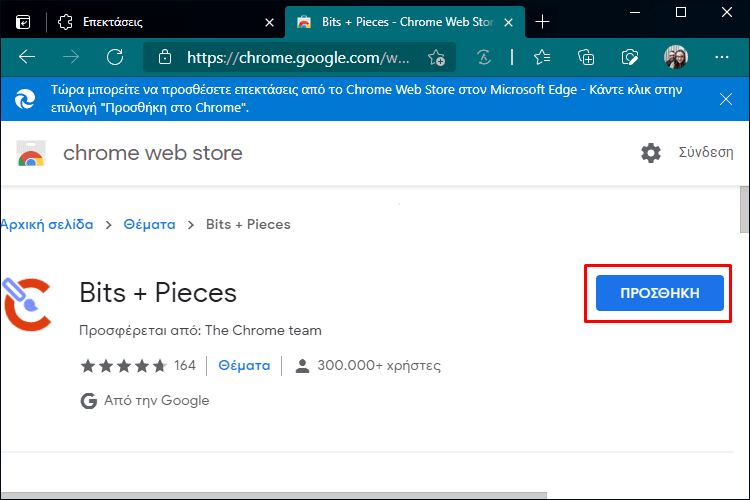Add this page to favorites

coord(436,58)
